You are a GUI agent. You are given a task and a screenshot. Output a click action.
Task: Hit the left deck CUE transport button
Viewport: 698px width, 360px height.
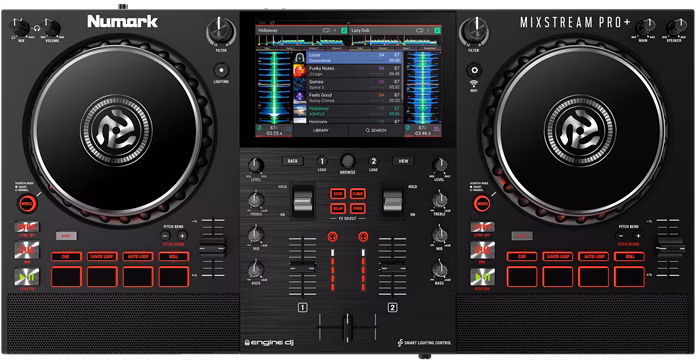pyautogui.click(x=27, y=250)
